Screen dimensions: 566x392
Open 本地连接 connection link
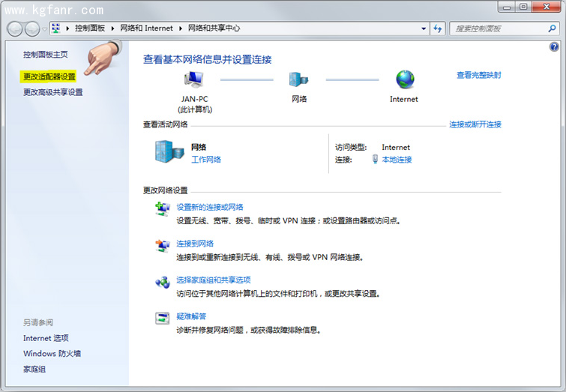(x=397, y=160)
